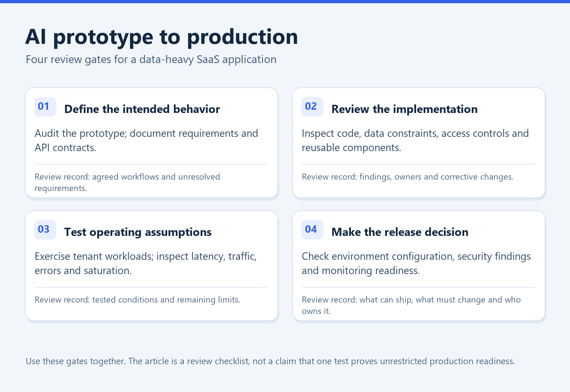Select the 'AI prototype to production' title
The width and height of the screenshot is (570, 392).
(162, 37)
